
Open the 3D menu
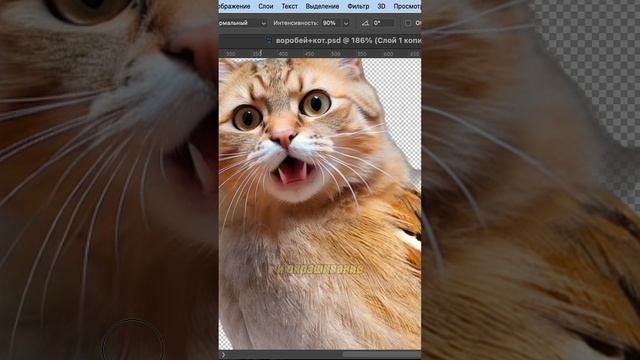point(381,7)
